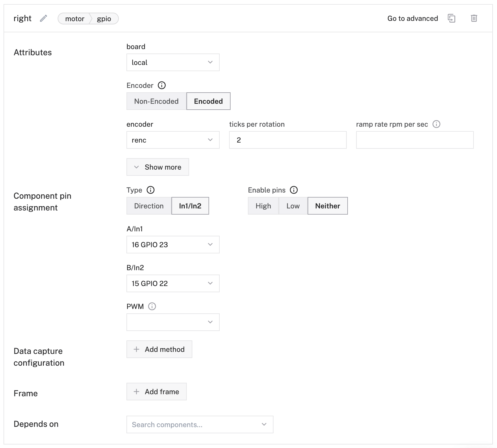Expand the Show more section
497x448 pixels.
click(158, 167)
